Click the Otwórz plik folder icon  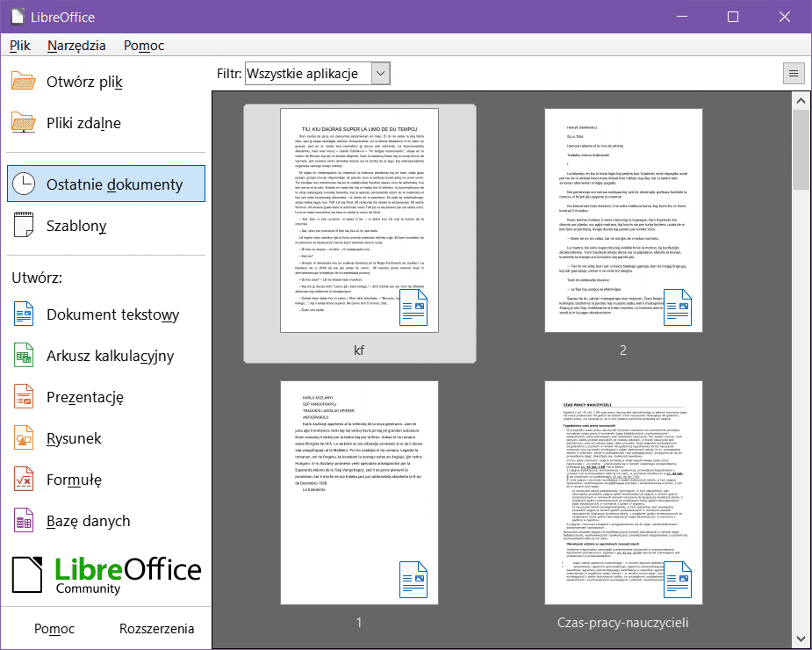point(24,82)
